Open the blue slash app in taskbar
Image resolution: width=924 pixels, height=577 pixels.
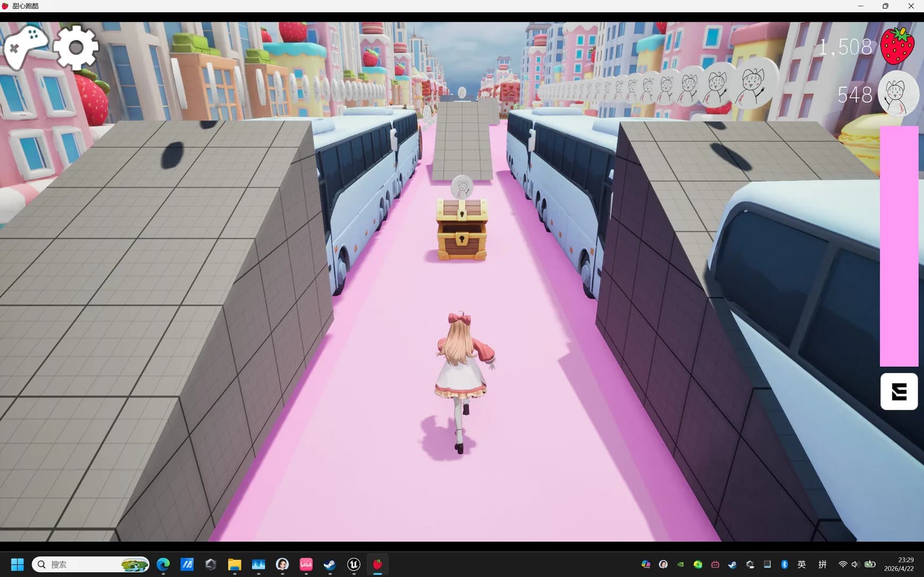coord(187,564)
